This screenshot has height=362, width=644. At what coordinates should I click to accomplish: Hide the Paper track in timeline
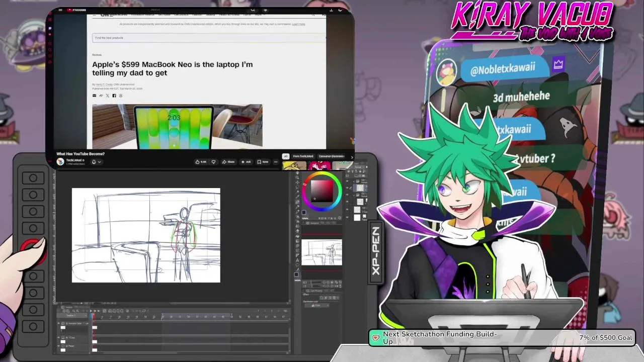tap(58, 345)
